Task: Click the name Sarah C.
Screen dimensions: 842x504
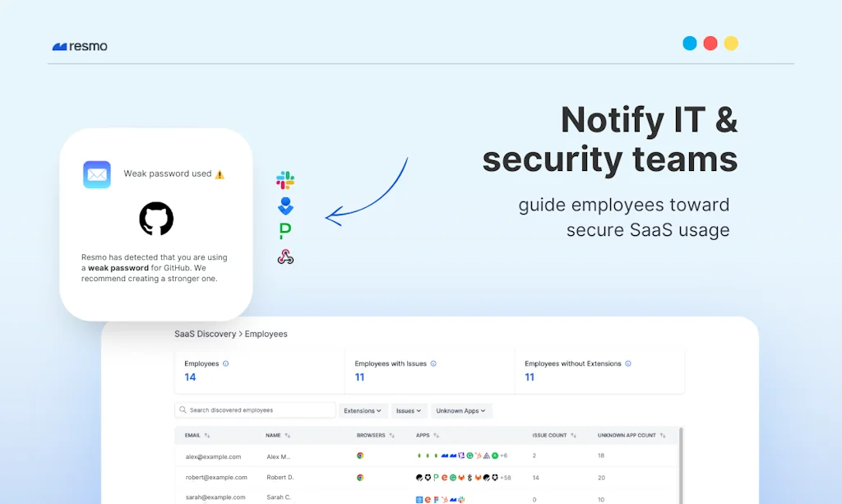Action: click(x=279, y=497)
